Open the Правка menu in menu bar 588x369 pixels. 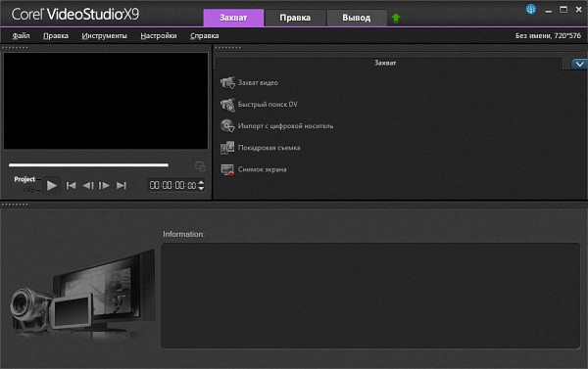[56, 35]
